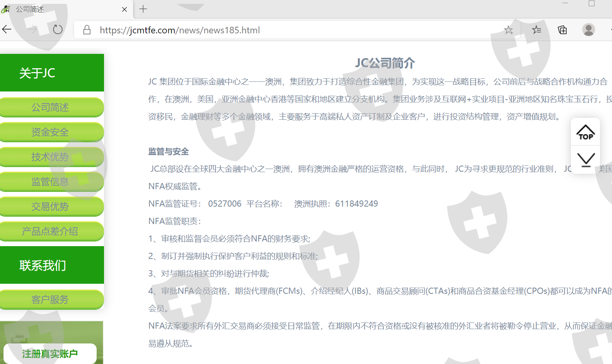Click the JC公司简介 page heading
This screenshot has width=612, height=364.
tap(385, 63)
